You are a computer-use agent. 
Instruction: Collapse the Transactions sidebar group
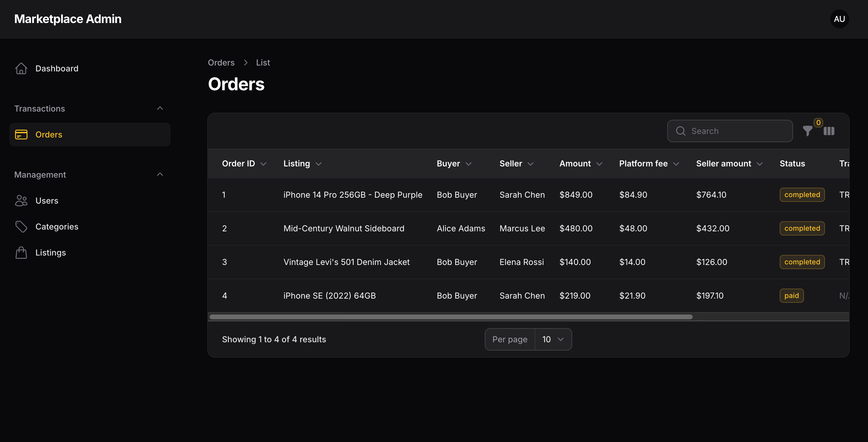pyautogui.click(x=160, y=108)
